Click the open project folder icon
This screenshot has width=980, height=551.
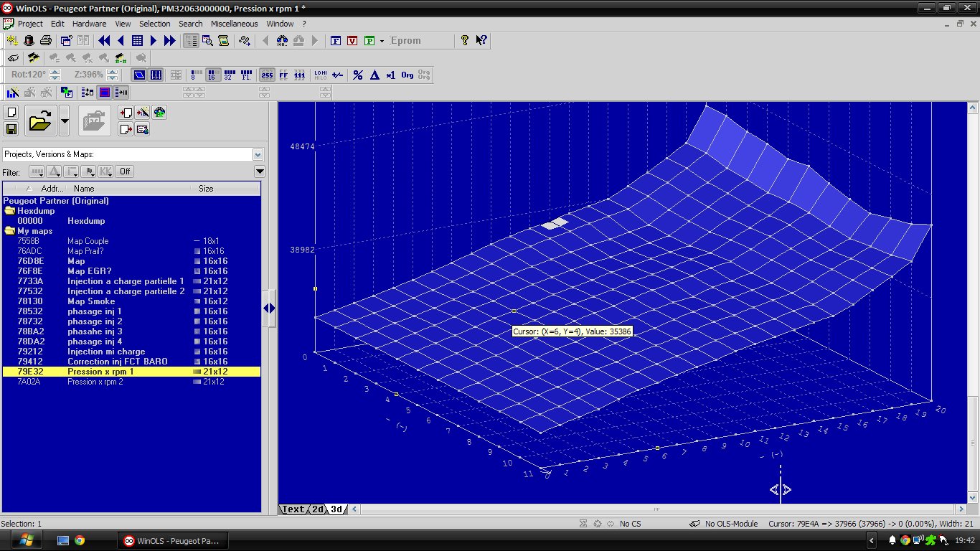click(41, 121)
